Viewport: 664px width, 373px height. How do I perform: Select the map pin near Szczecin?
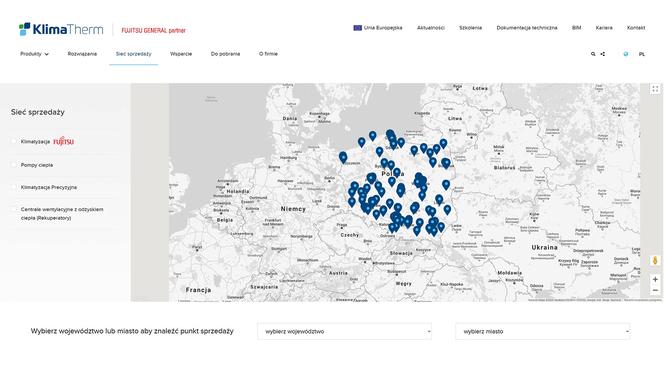343,157
